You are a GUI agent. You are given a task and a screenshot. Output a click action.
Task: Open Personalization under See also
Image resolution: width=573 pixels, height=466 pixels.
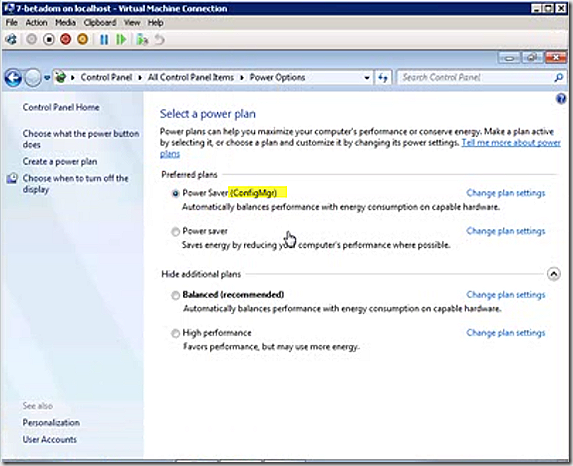pos(51,423)
